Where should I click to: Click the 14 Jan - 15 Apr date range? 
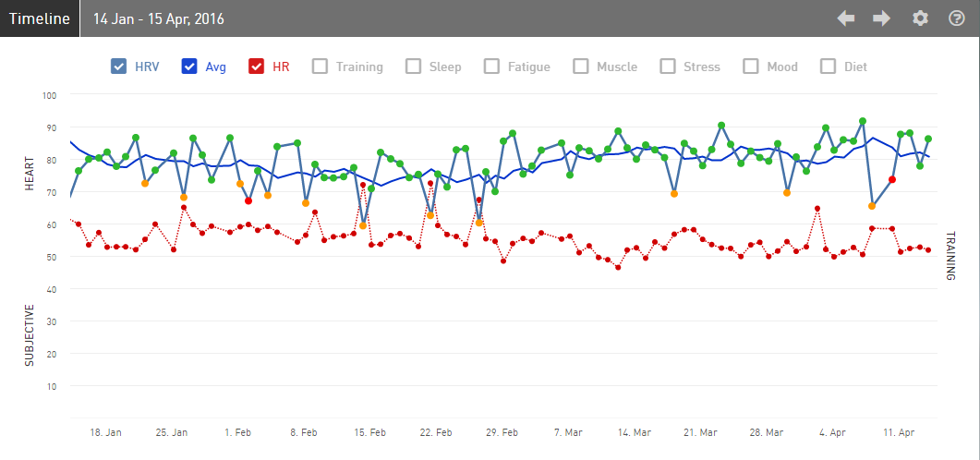tap(159, 18)
